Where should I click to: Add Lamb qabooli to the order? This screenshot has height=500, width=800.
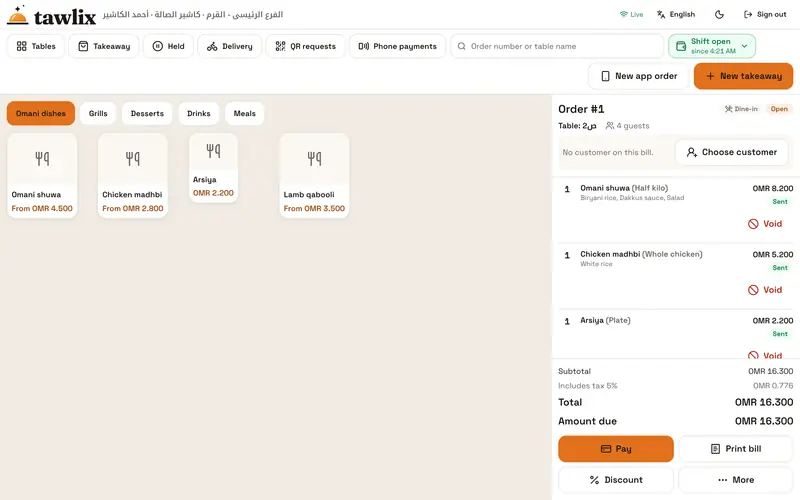(x=314, y=176)
